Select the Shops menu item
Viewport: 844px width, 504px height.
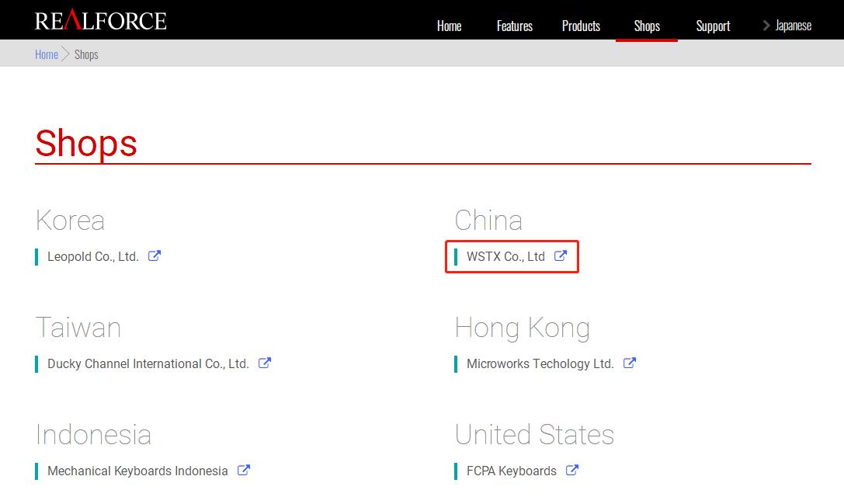[x=647, y=26]
